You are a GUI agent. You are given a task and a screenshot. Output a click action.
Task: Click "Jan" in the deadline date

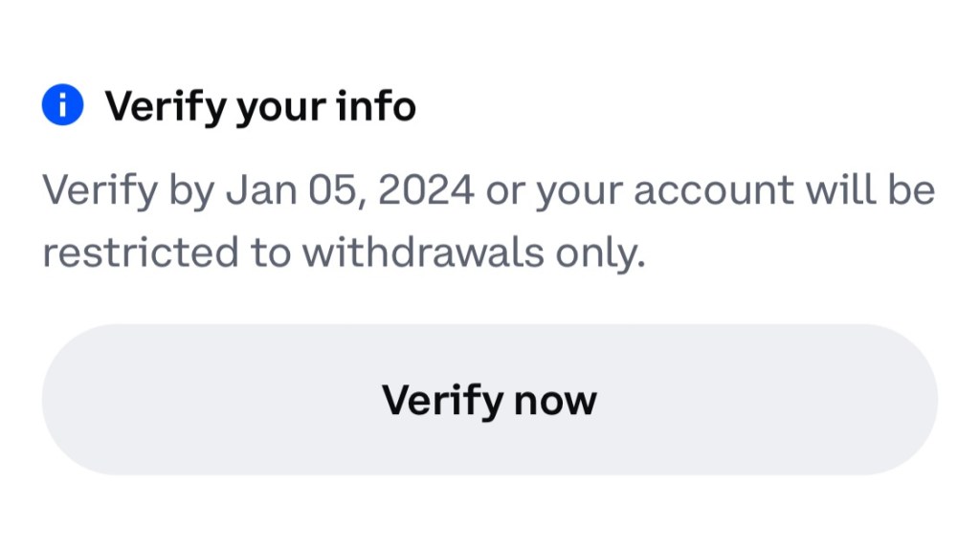click(x=256, y=191)
